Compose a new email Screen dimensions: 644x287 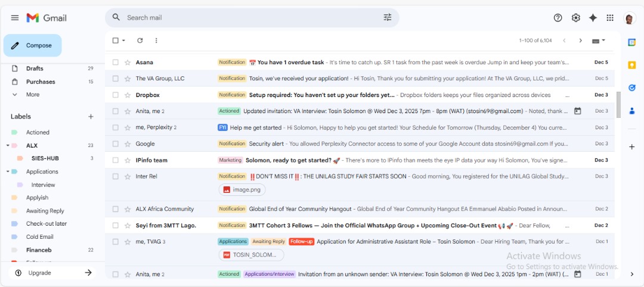32,45
